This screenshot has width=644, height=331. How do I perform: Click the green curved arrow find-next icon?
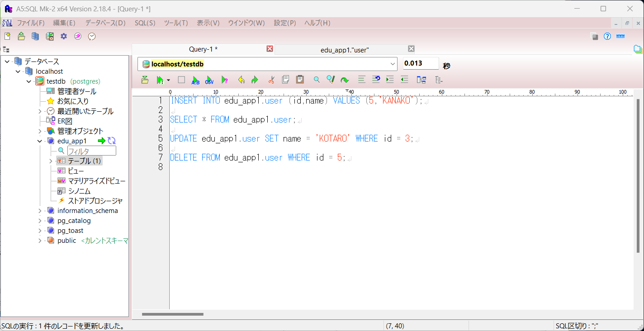click(345, 80)
